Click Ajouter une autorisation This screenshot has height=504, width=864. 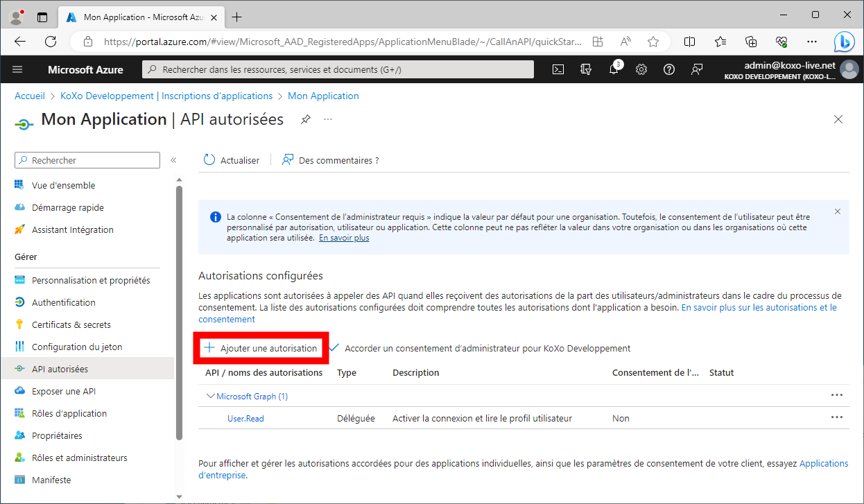pyautogui.click(x=260, y=348)
